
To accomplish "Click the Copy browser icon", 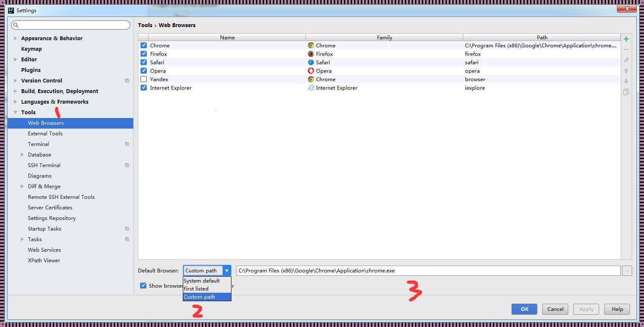I will (x=626, y=92).
